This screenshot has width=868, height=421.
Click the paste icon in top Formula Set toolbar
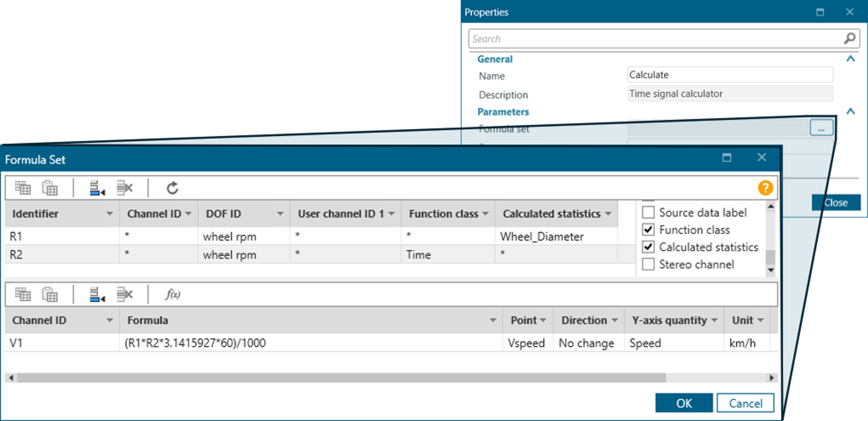[50, 188]
